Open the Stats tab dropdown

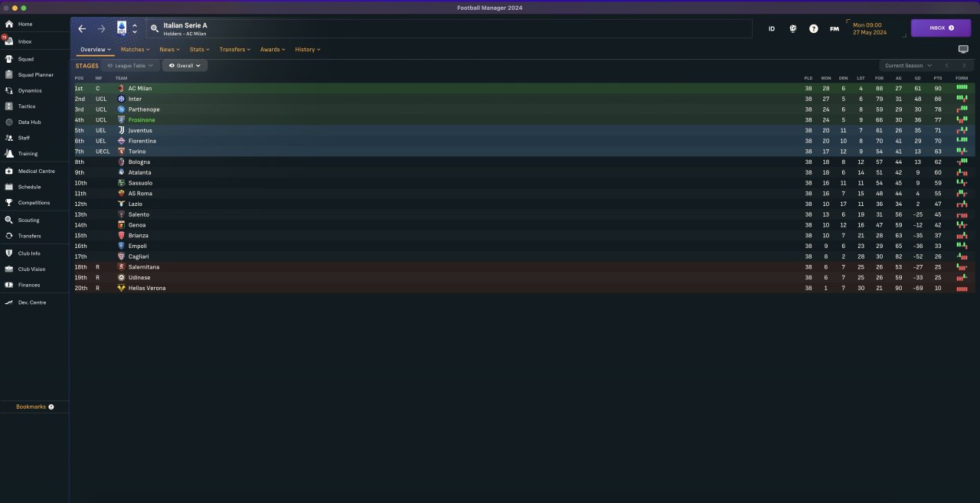pos(199,49)
